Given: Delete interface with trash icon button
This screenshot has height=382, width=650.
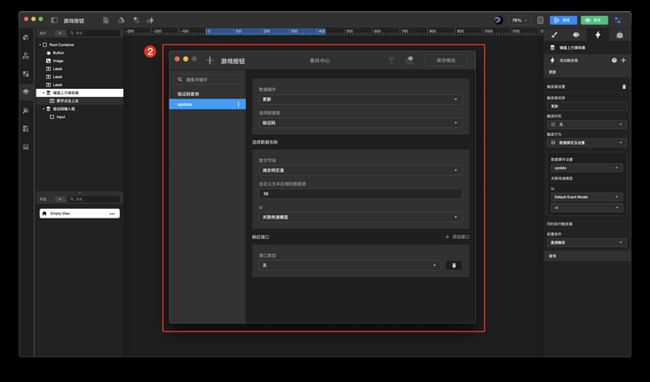Looking at the screenshot, I should [x=454, y=266].
